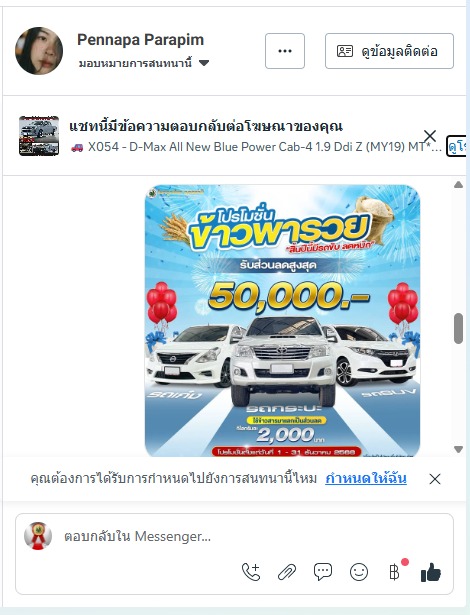The width and height of the screenshot is (470, 615).
Task: Open saved replies speech bubble icon
Action: point(323,572)
